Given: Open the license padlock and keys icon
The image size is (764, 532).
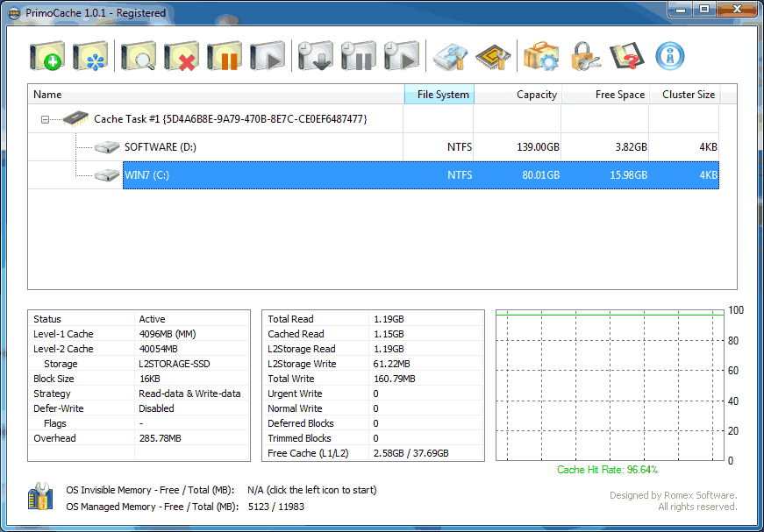Looking at the screenshot, I should point(584,56).
